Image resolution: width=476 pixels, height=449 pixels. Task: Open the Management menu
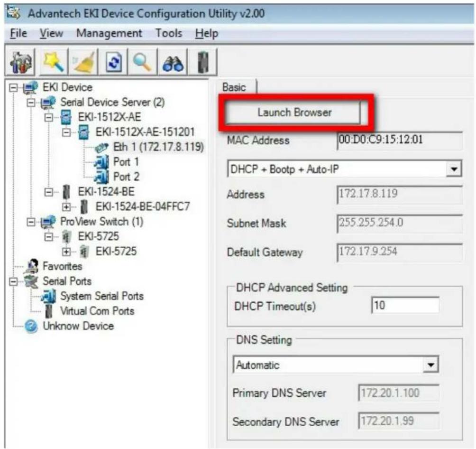coord(109,33)
